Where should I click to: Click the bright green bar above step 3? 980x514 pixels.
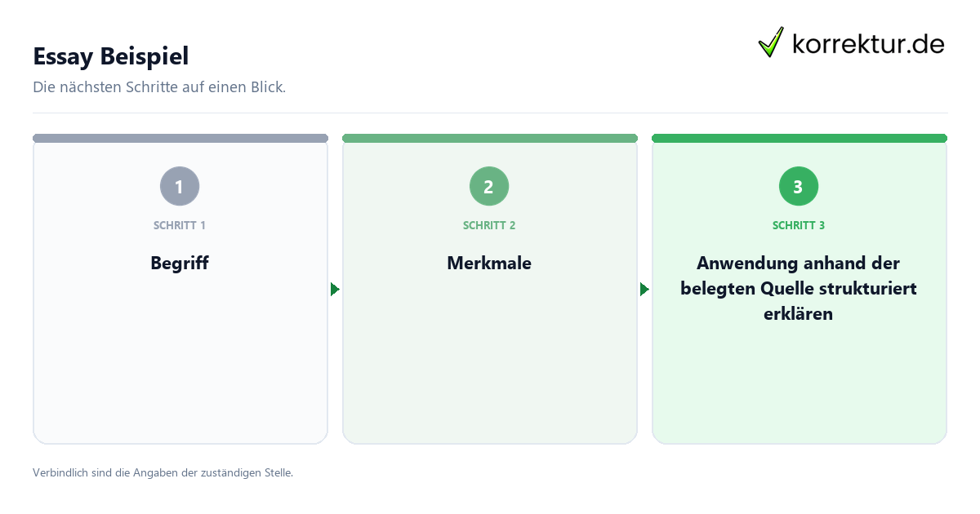coord(800,138)
